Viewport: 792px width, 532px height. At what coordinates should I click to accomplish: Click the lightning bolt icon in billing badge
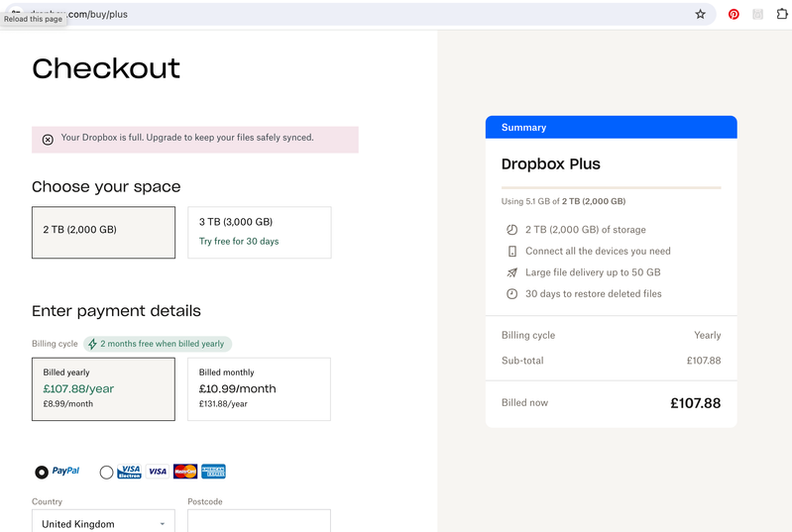pyautogui.click(x=92, y=344)
